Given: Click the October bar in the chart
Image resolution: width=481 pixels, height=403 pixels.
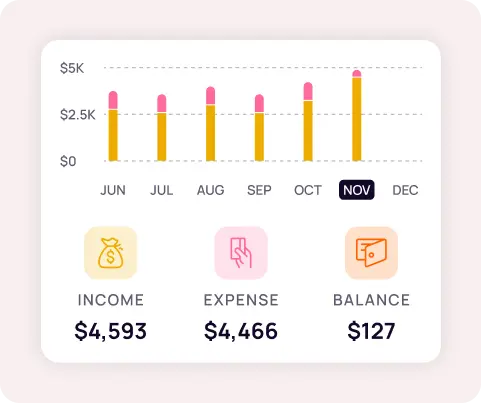Looking at the screenshot, I should 308,122.
